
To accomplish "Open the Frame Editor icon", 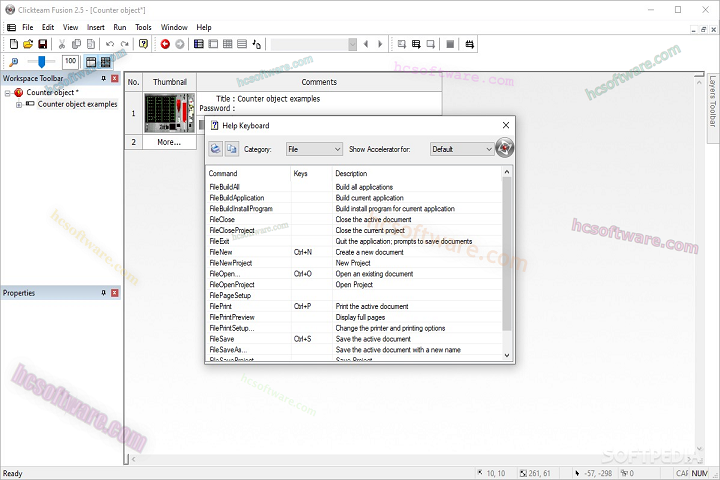I will coord(213,44).
